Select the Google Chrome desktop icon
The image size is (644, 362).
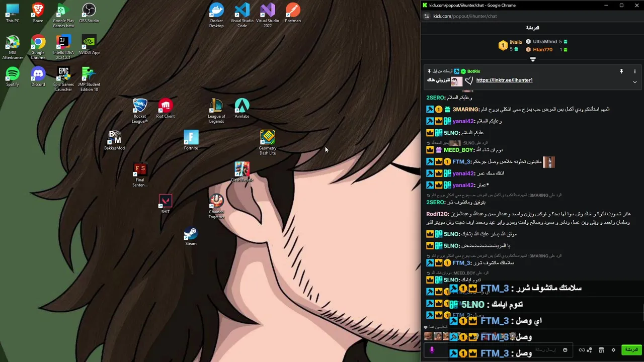[x=38, y=47]
